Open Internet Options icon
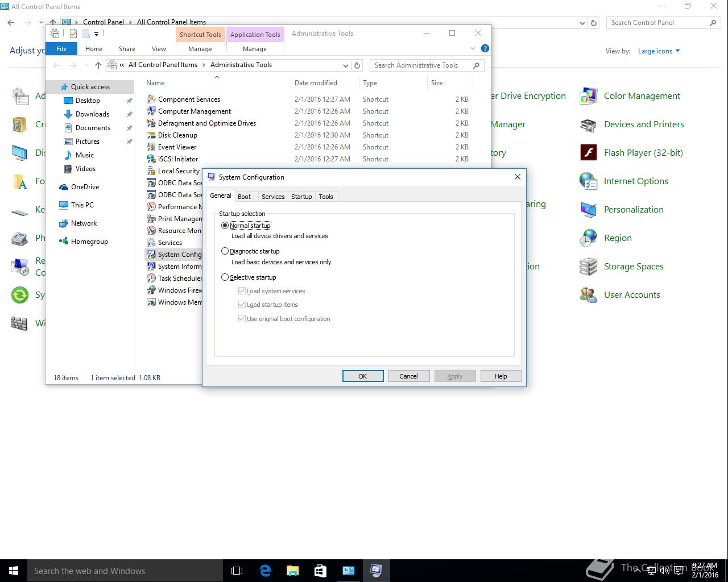Viewport: 728px width, 582px height. coord(588,181)
